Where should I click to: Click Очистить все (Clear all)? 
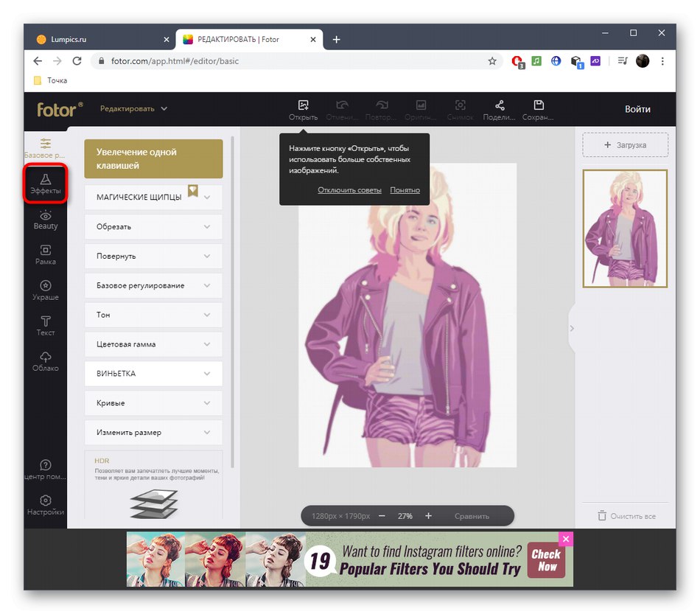tap(627, 516)
